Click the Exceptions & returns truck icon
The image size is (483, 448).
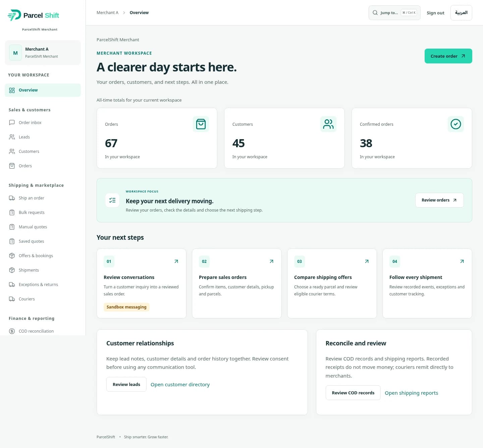pyautogui.click(x=12, y=285)
